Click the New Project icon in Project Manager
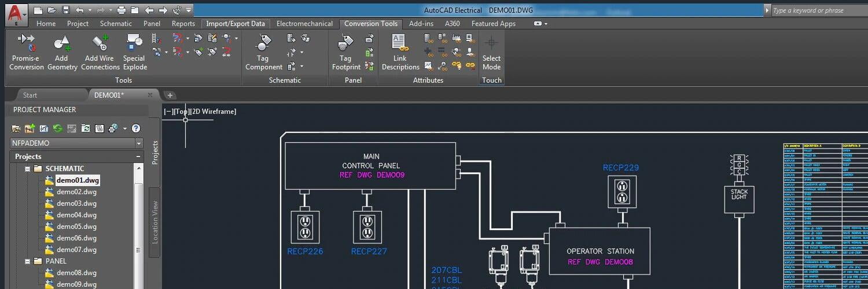 click(30, 128)
